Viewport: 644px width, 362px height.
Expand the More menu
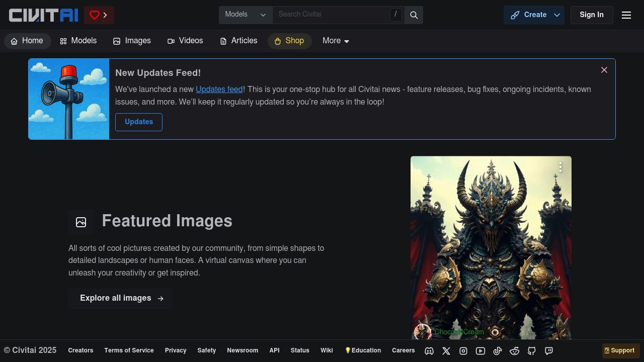336,41
